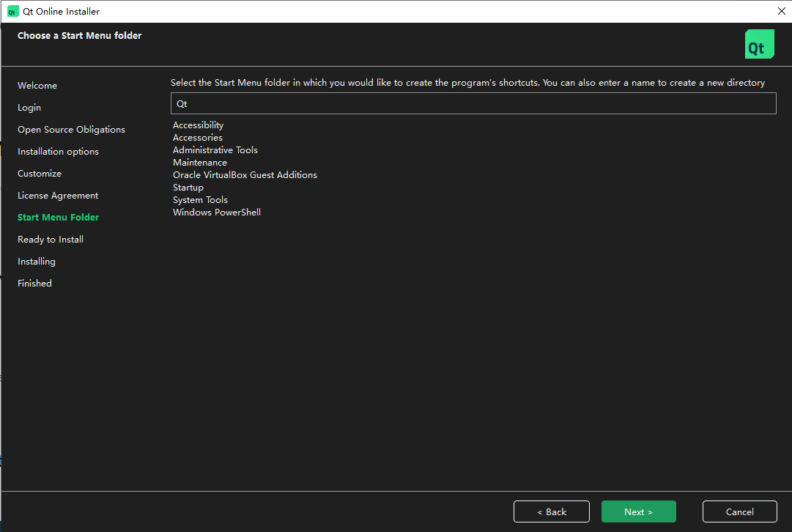Click Open Source Obligations in the sidebar

point(71,130)
